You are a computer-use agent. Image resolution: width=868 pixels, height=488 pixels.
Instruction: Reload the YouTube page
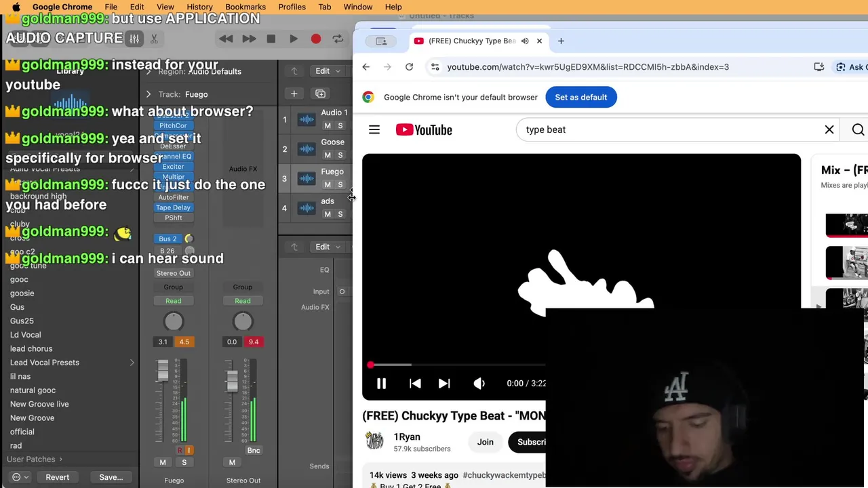(x=410, y=67)
